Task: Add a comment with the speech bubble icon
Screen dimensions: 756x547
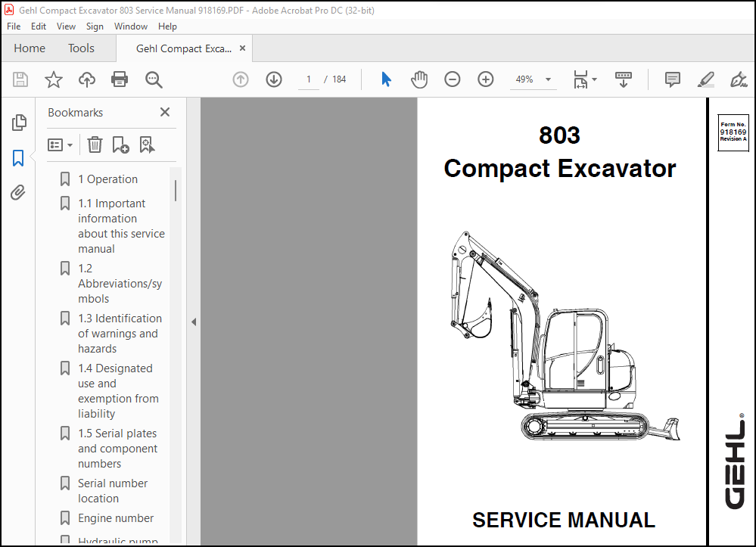Action: tap(673, 79)
